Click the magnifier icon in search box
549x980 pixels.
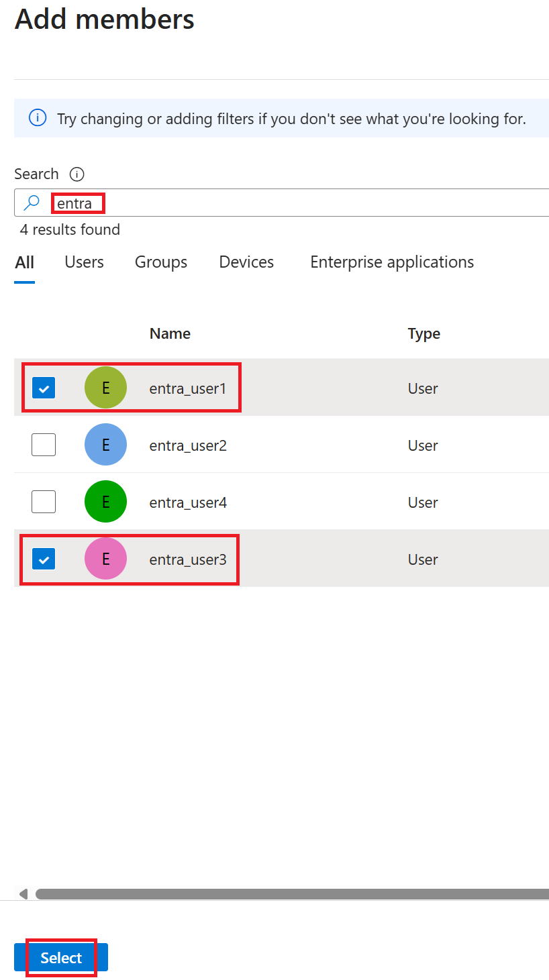(x=32, y=203)
